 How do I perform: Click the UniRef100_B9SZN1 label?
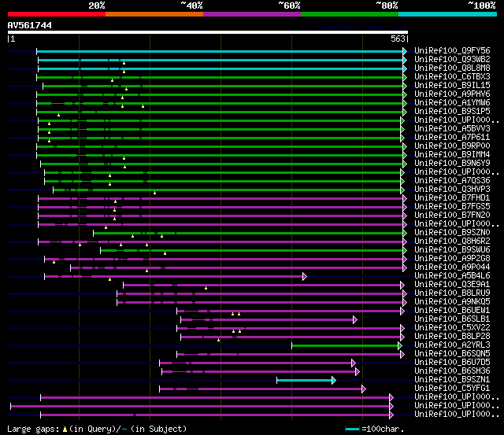tap(452, 380)
